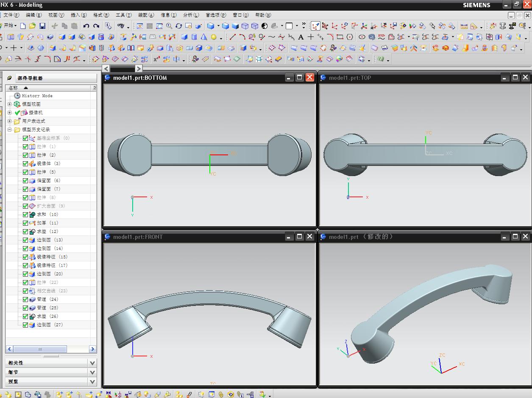Undo the last modeling action

(x=86, y=26)
